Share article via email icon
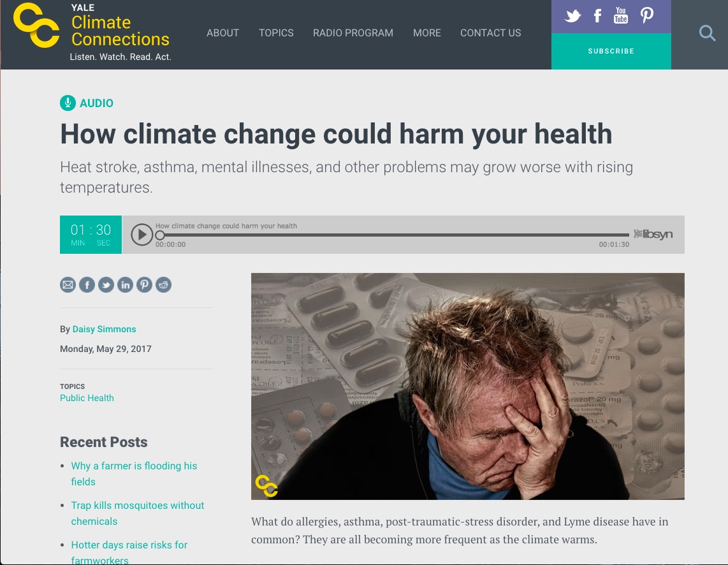The height and width of the screenshot is (565, 728). (68, 284)
